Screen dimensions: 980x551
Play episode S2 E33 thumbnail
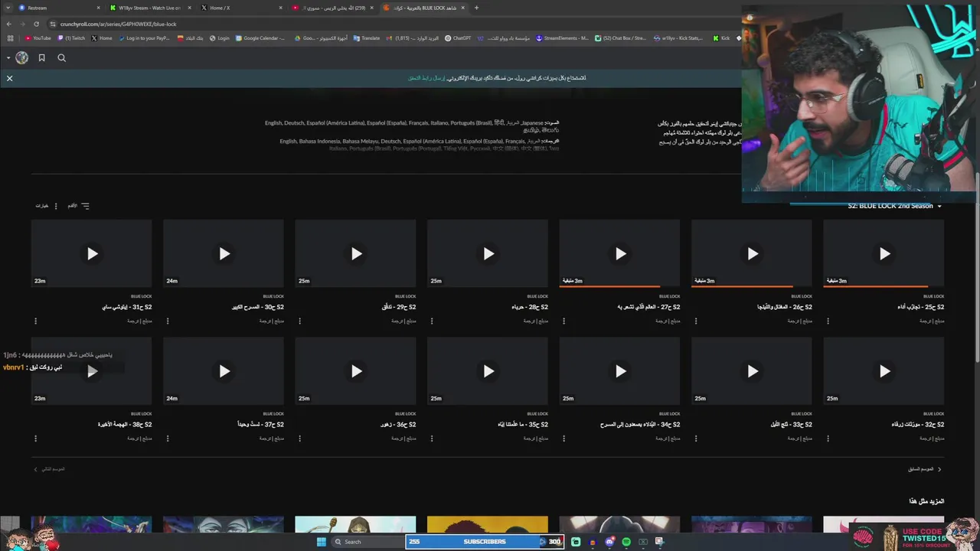click(752, 371)
